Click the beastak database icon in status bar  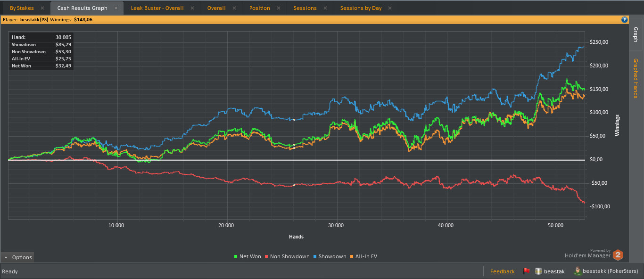tap(538, 271)
